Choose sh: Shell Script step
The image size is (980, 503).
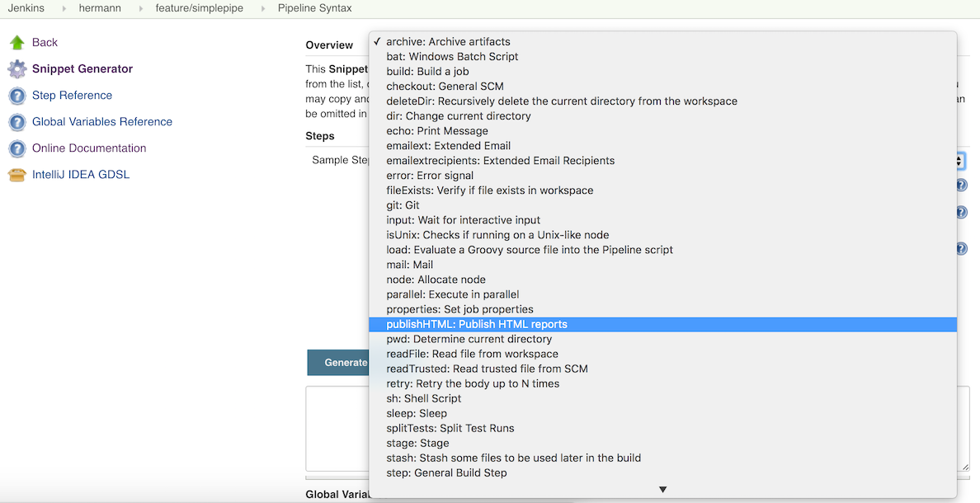[423, 398]
